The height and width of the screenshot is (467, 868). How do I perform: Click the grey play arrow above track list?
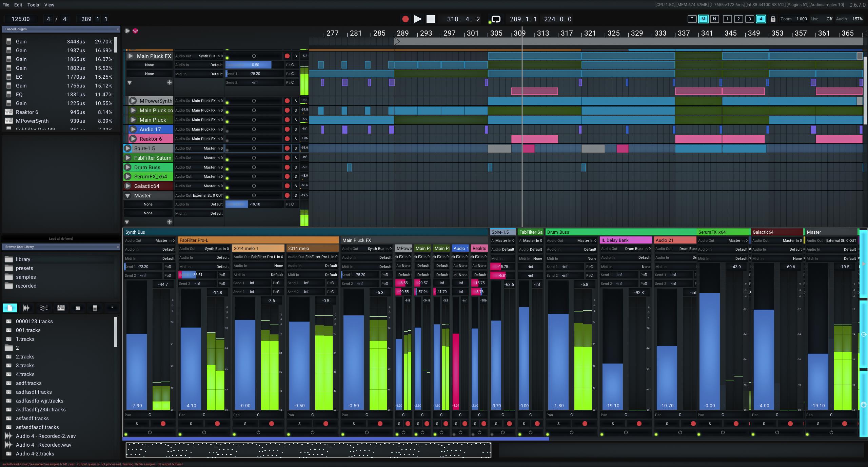click(127, 31)
